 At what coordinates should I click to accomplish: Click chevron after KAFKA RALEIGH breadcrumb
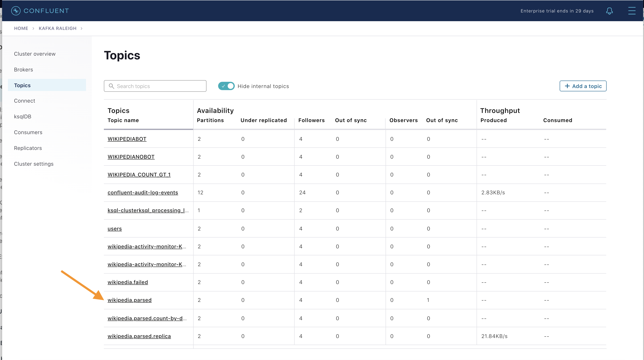pyautogui.click(x=81, y=28)
